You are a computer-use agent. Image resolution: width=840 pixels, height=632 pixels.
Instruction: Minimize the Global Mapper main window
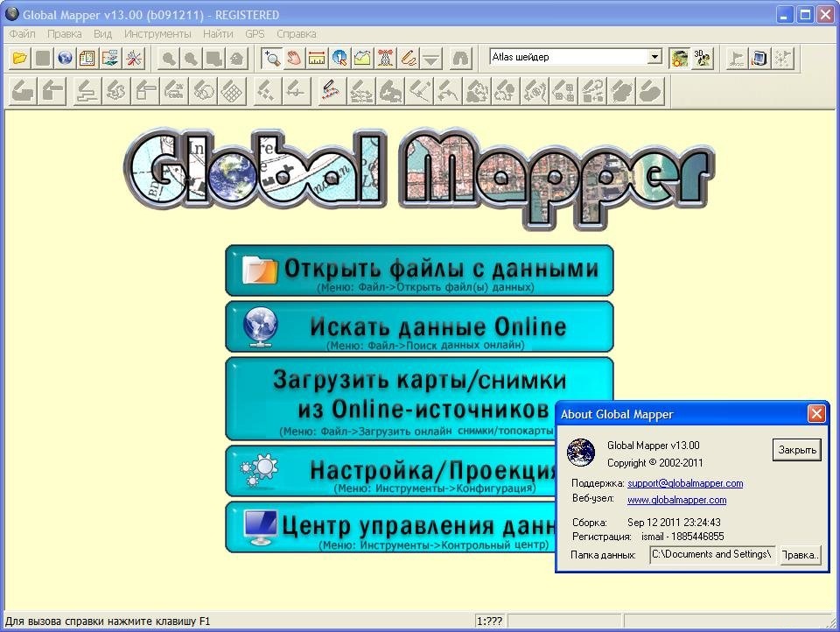pyautogui.click(x=784, y=15)
